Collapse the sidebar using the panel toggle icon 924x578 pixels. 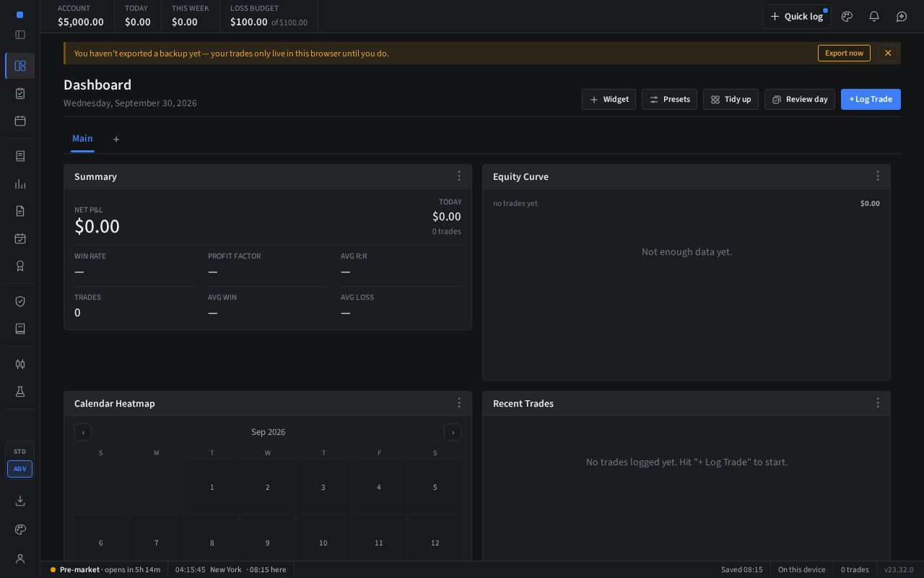[20, 35]
